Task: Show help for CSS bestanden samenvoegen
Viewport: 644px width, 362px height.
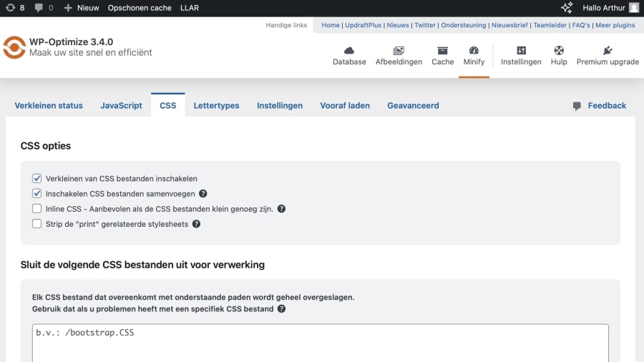Action: coord(203,194)
